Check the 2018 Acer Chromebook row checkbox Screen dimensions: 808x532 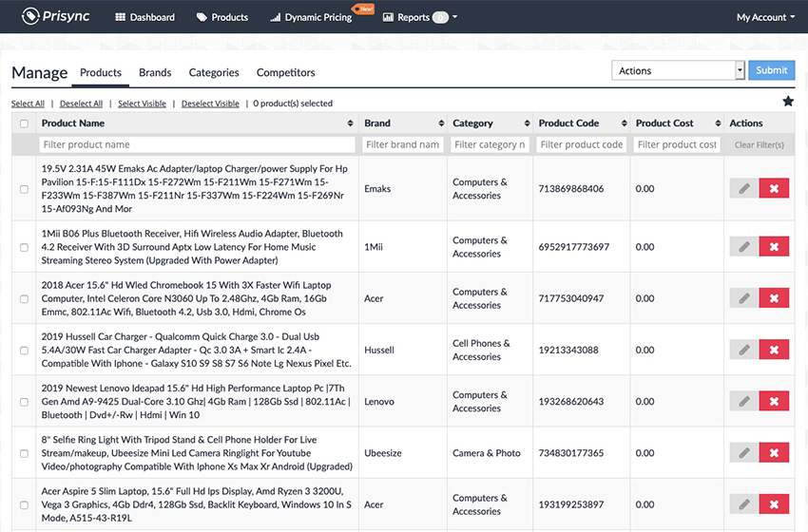point(24,298)
